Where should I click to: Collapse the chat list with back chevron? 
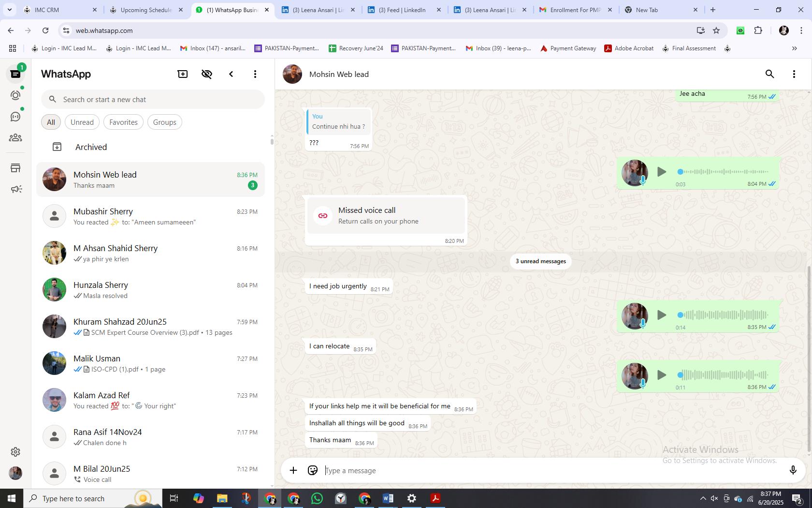[231, 74]
